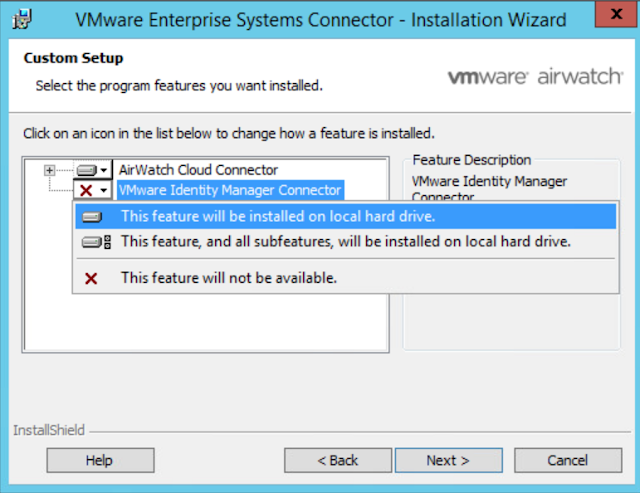Image resolution: width=640 pixels, height=493 pixels.
Task: Choose 'This feature will not be available'
Action: click(x=346, y=278)
